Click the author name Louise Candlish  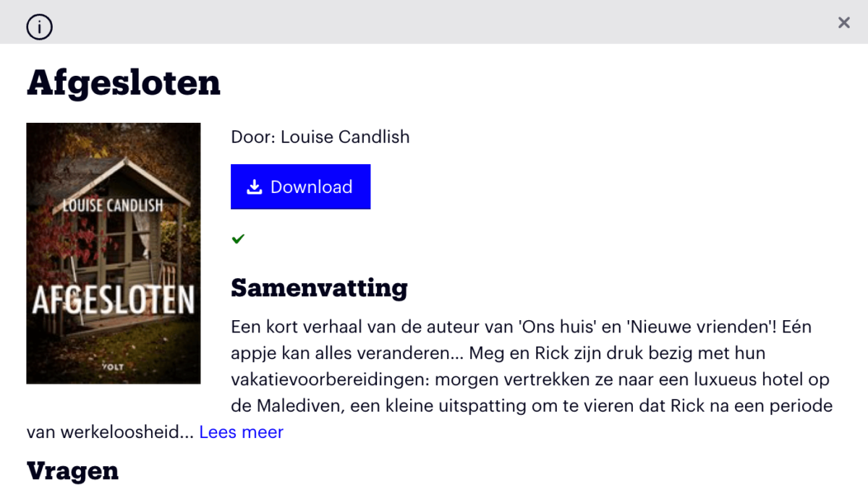[x=345, y=137]
